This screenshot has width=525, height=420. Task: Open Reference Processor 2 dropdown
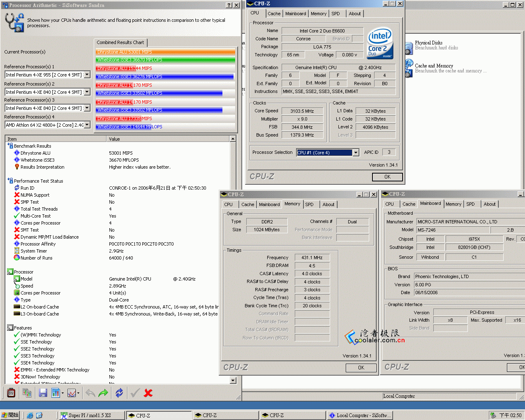[x=87, y=92]
